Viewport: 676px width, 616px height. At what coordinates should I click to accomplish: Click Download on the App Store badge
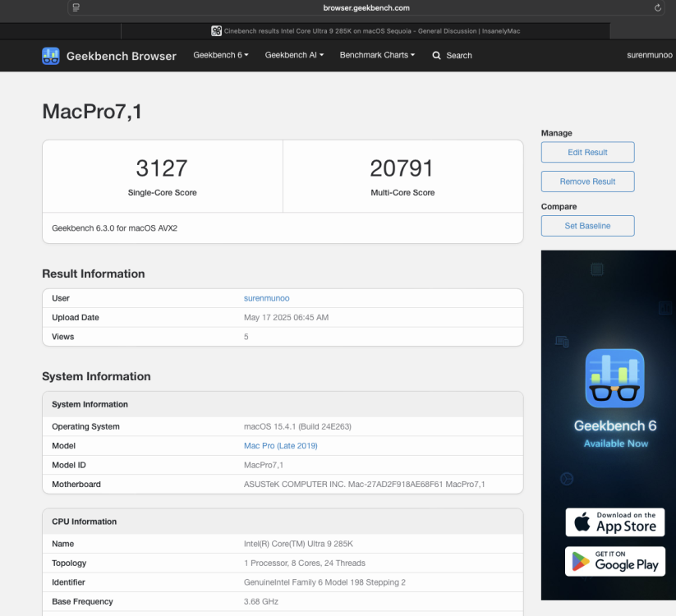(x=614, y=522)
